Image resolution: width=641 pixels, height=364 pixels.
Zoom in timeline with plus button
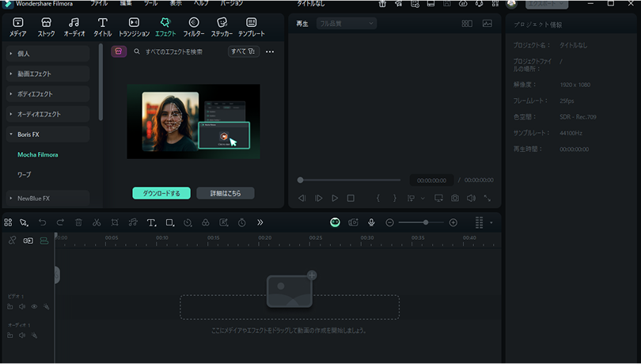click(x=453, y=222)
